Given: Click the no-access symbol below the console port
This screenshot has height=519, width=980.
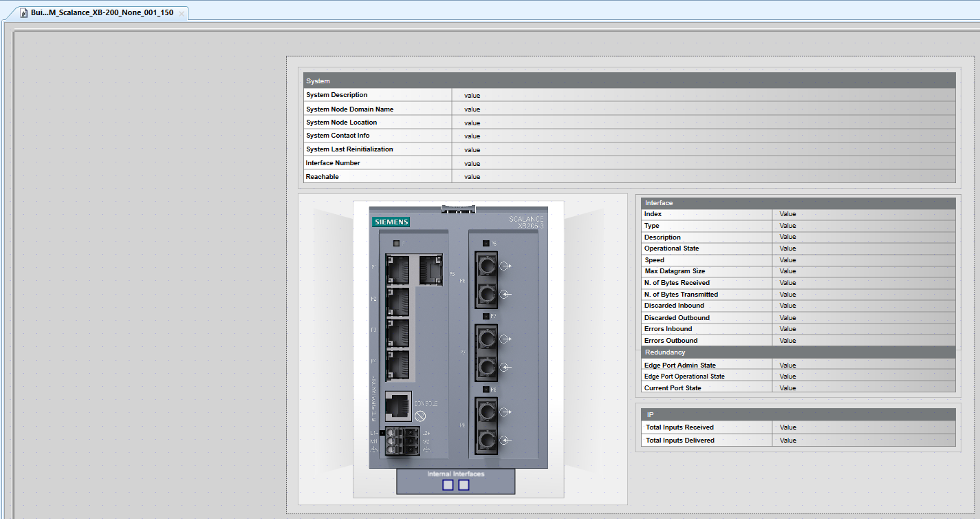Looking at the screenshot, I should (420, 414).
